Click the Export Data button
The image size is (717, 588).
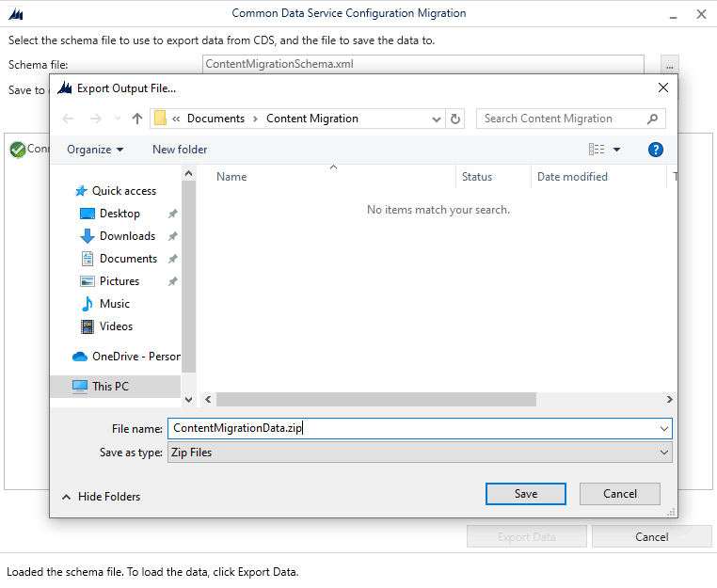coord(527,537)
